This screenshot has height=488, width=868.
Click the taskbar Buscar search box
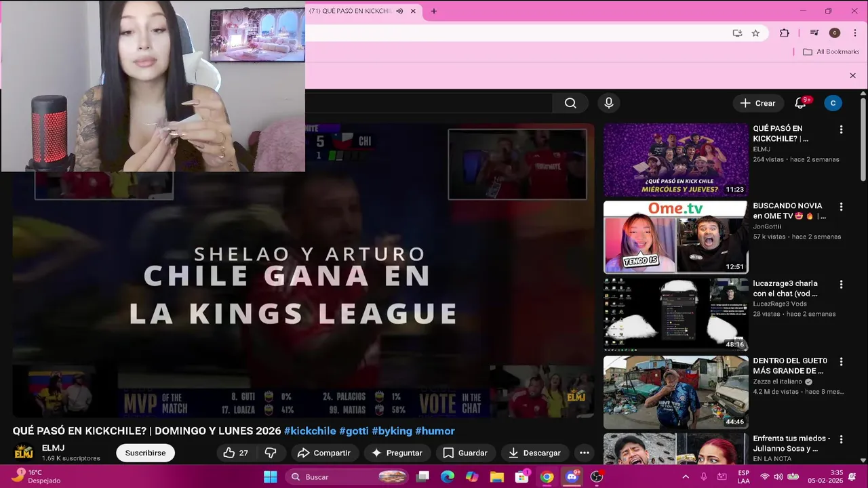pos(346,477)
